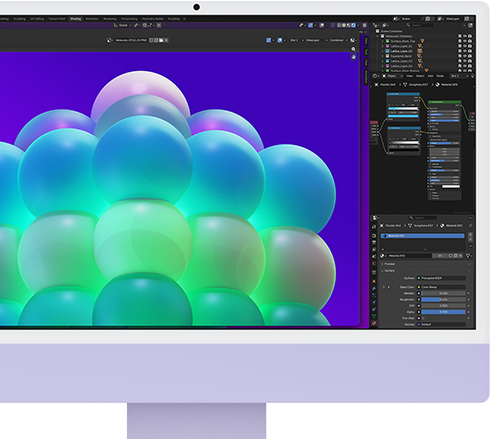Open the World properties tab icon
491x439 pixels.
click(374, 263)
